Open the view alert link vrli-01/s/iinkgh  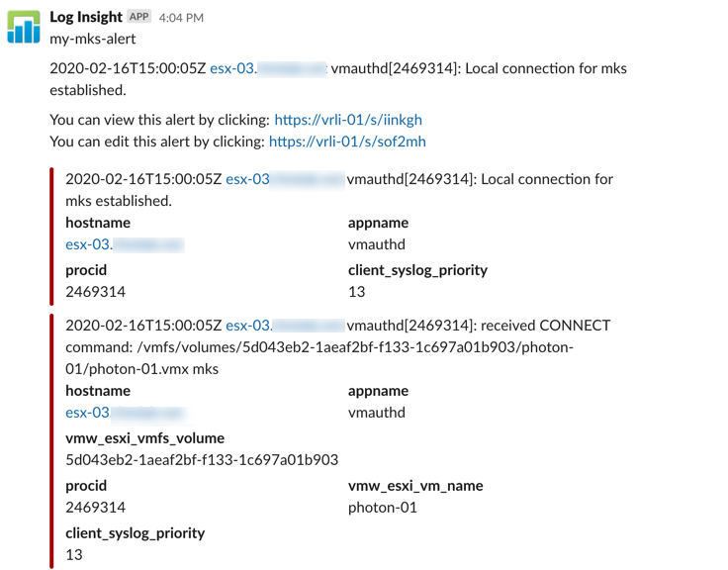coord(348,120)
